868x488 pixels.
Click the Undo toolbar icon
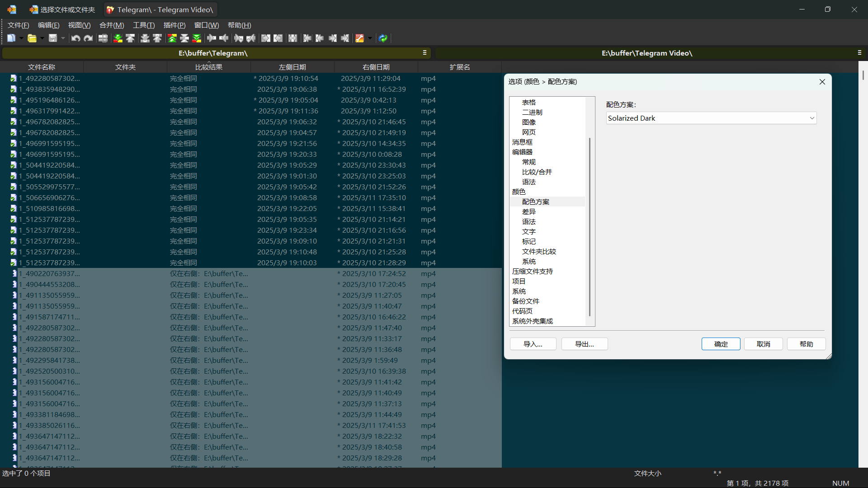[75, 38]
